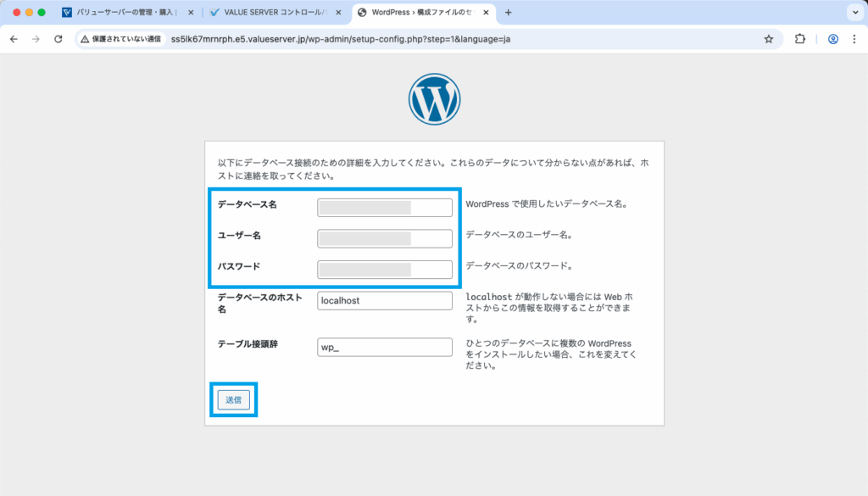
Task: Bookmark this page with the star icon
Action: pos(768,38)
